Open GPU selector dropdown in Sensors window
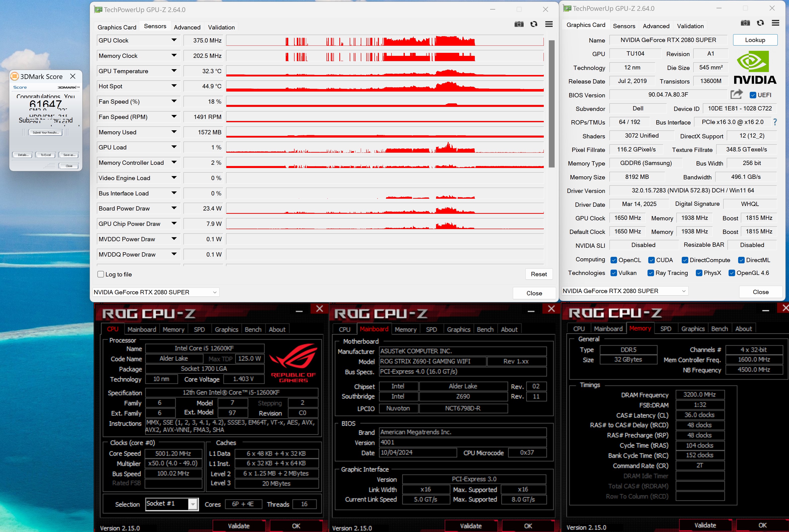Image resolution: width=789 pixels, height=532 pixels. coord(156,292)
